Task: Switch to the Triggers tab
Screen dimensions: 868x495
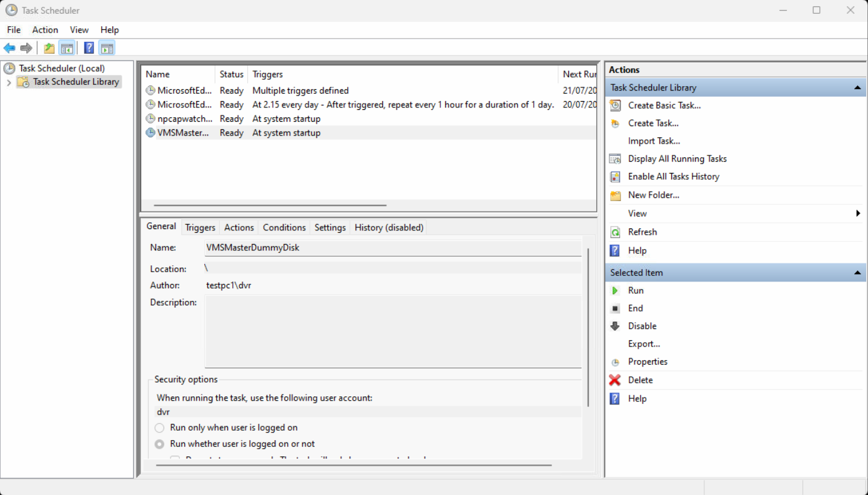Action: (x=200, y=227)
